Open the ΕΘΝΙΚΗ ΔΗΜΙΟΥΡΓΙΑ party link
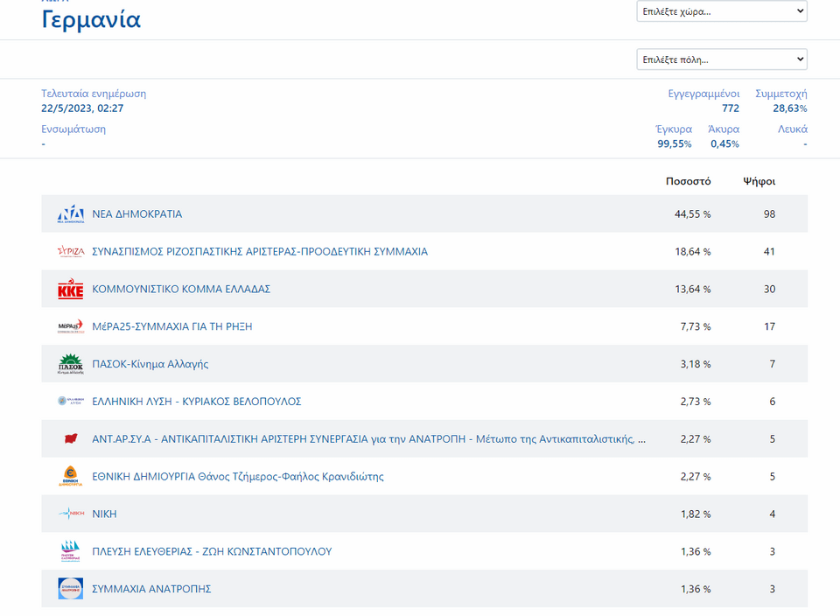Screen dimensions: 840x616 [238, 476]
